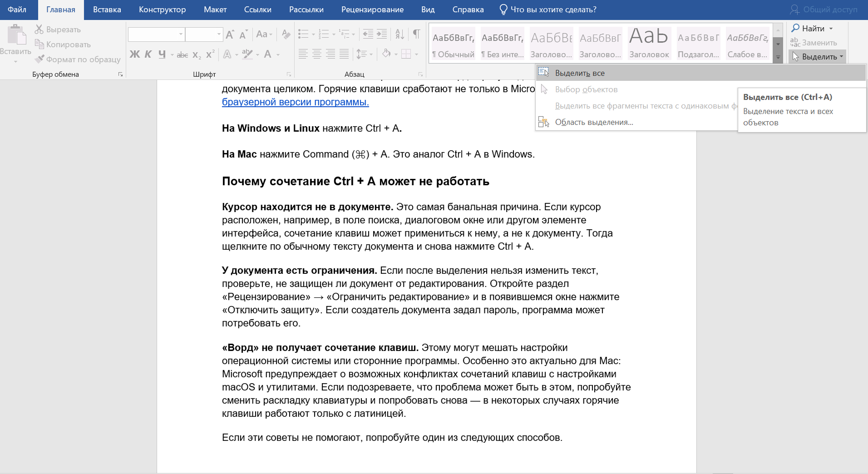Open the font name combo box
Viewport: 868px width, 474px height.
pos(157,34)
